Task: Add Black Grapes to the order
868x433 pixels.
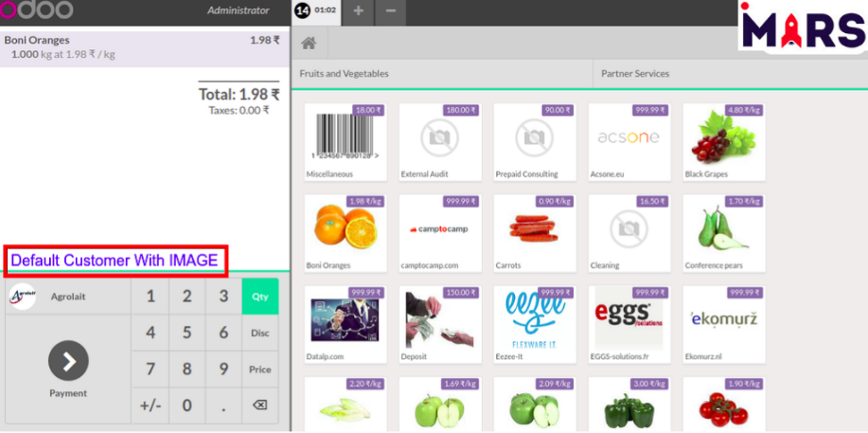Action: coord(723,140)
